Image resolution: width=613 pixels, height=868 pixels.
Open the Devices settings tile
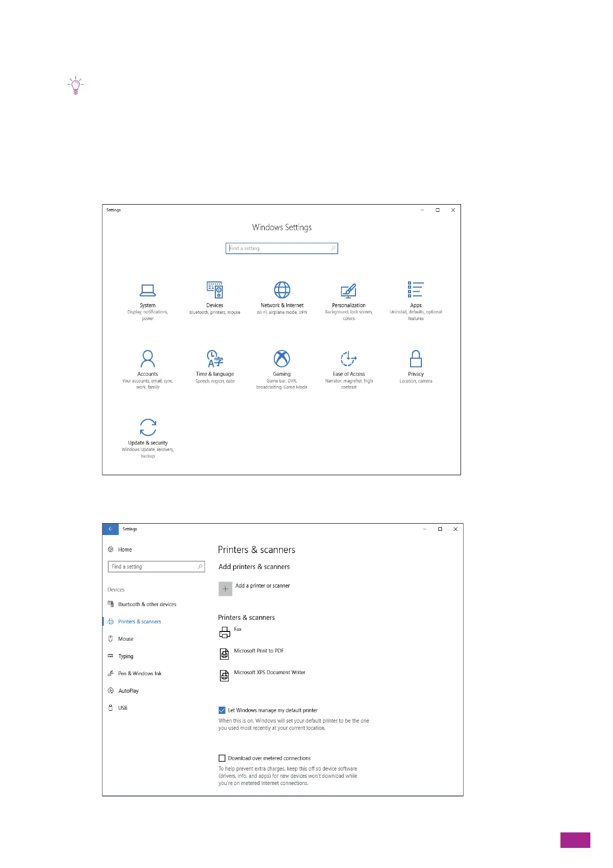coord(215,298)
